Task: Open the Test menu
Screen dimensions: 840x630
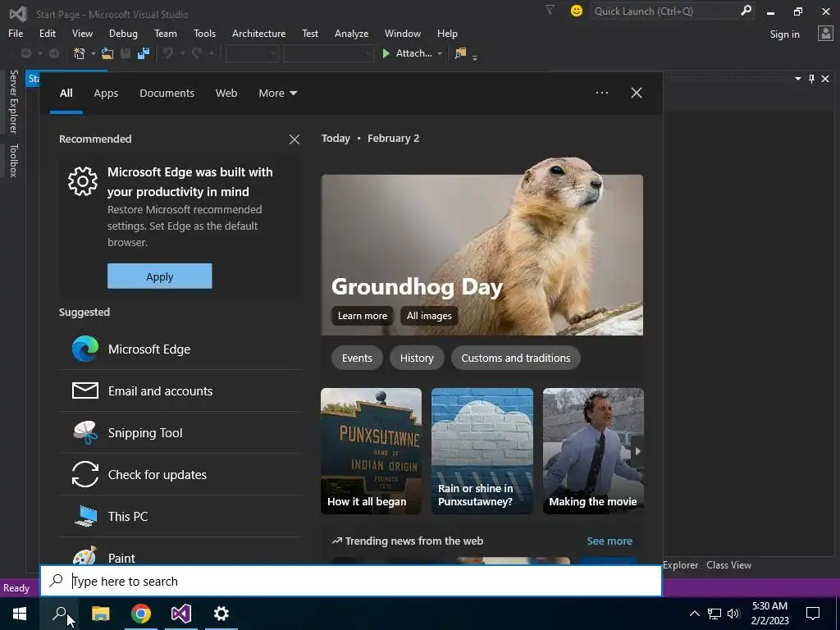Action: (309, 33)
